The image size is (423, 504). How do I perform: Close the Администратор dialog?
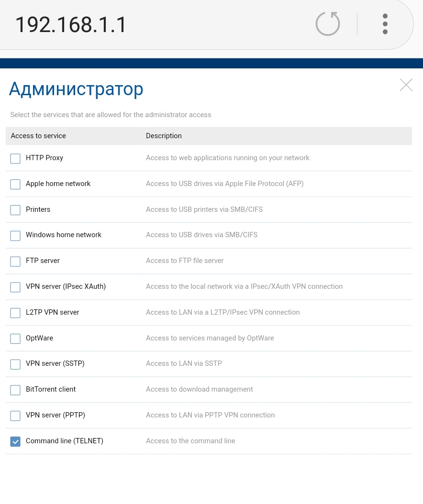[406, 85]
